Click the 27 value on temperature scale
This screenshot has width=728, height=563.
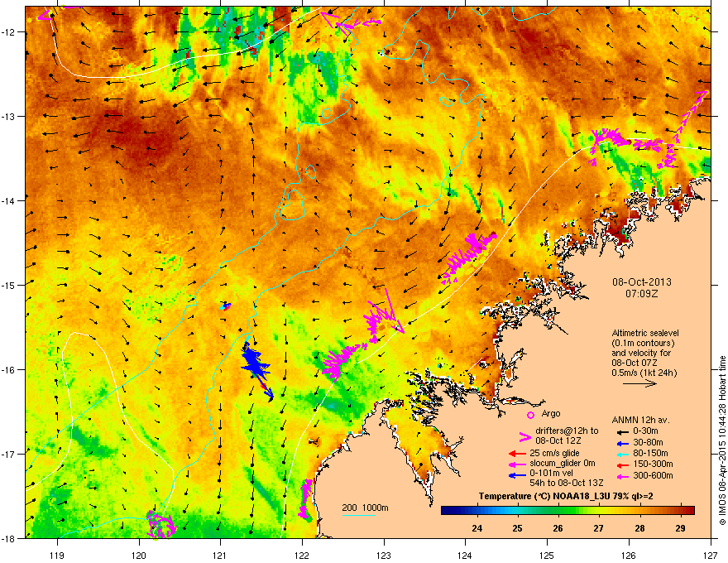tap(598, 528)
